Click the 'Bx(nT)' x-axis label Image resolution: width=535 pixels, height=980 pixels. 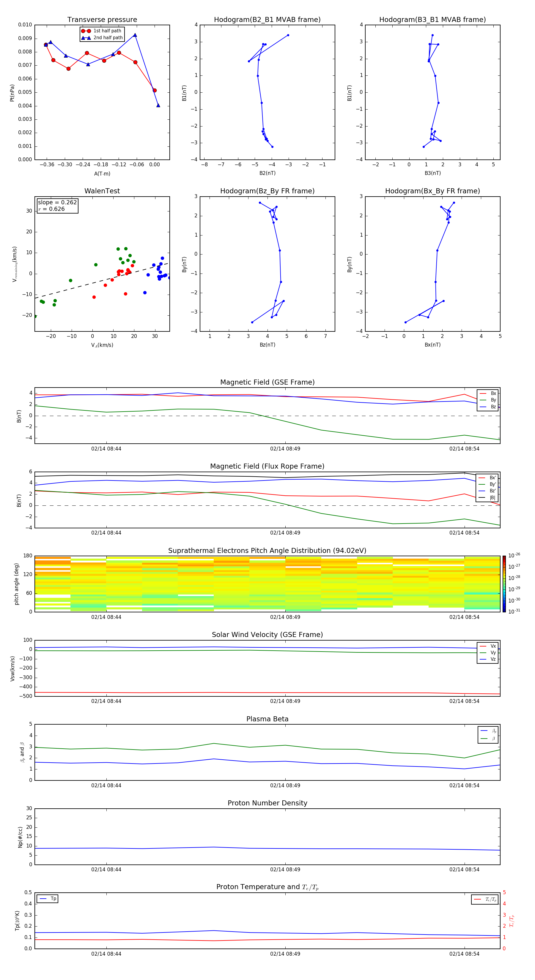click(432, 345)
